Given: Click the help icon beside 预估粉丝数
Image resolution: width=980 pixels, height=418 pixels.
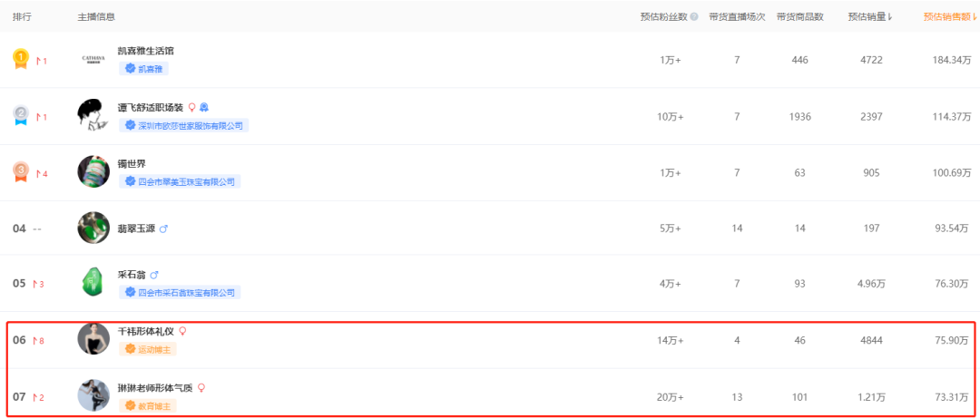Looking at the screenshot, I should click(694, 17).
